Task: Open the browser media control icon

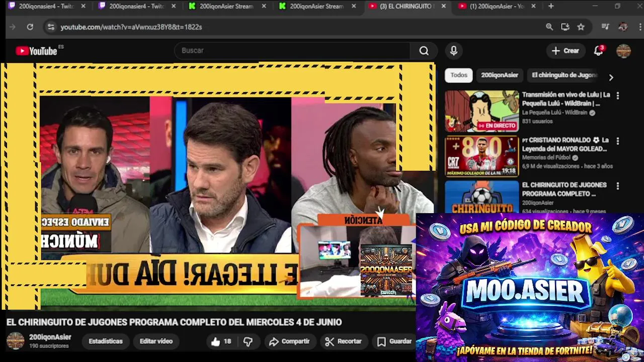Action: point(605,27)
